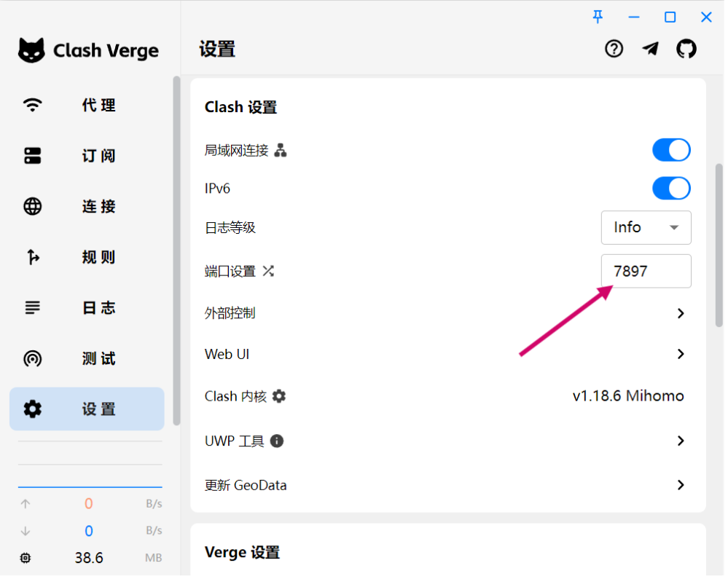Click the random port shuffle icon
This screenshot has width=728, height=579.
coord(268,271)
